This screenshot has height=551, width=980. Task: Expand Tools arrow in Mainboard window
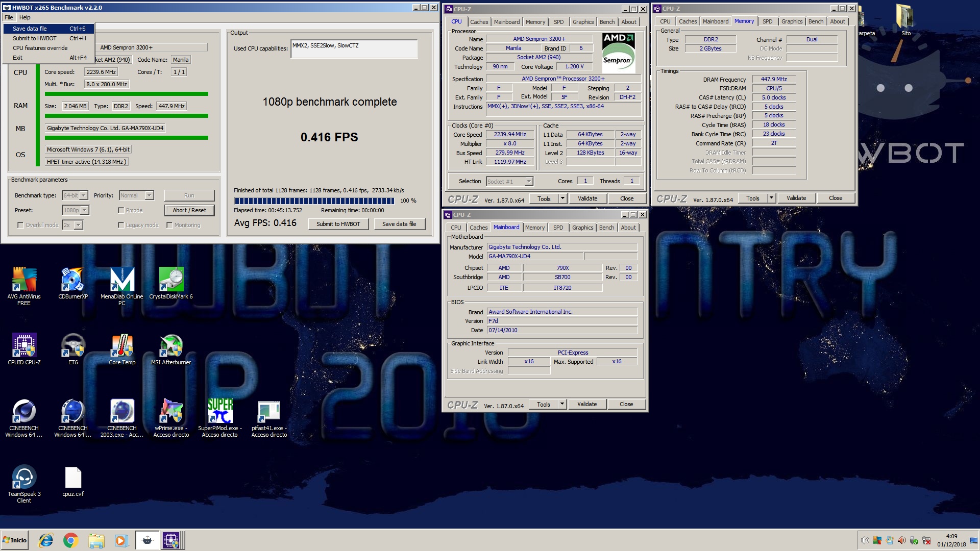pos(562,404)
